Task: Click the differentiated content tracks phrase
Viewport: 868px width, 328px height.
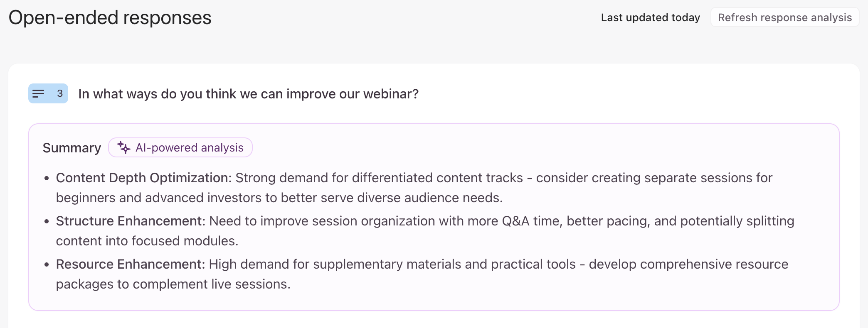Action: pos(437,178)
